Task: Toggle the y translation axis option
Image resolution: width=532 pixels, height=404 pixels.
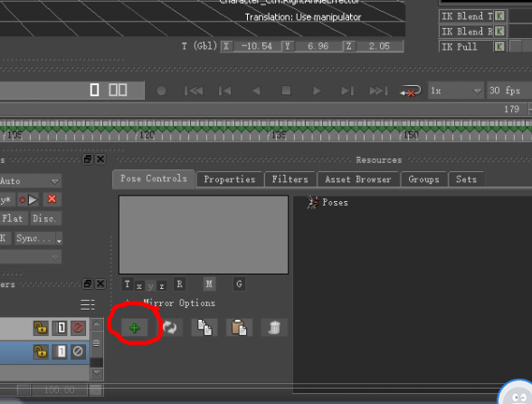Action: 150,286
